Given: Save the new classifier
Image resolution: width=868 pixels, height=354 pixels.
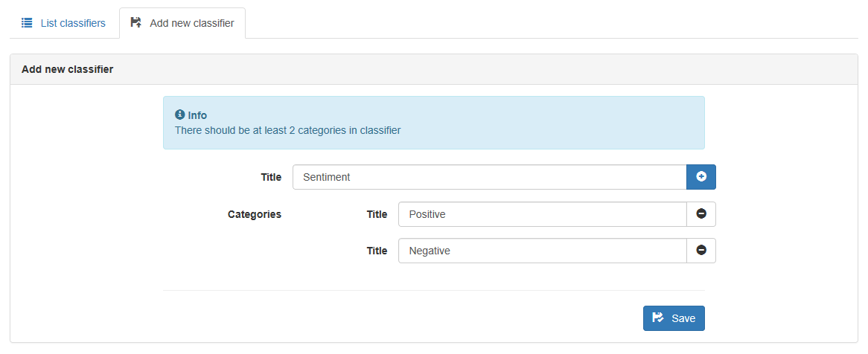Looking at the screenshot, I should [674, 318].
